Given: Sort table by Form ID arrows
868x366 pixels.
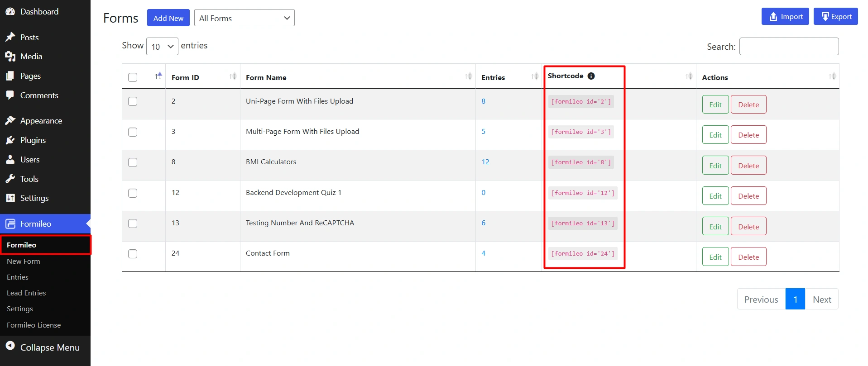Looking at the screenshot, I should [x=233, y=76].
